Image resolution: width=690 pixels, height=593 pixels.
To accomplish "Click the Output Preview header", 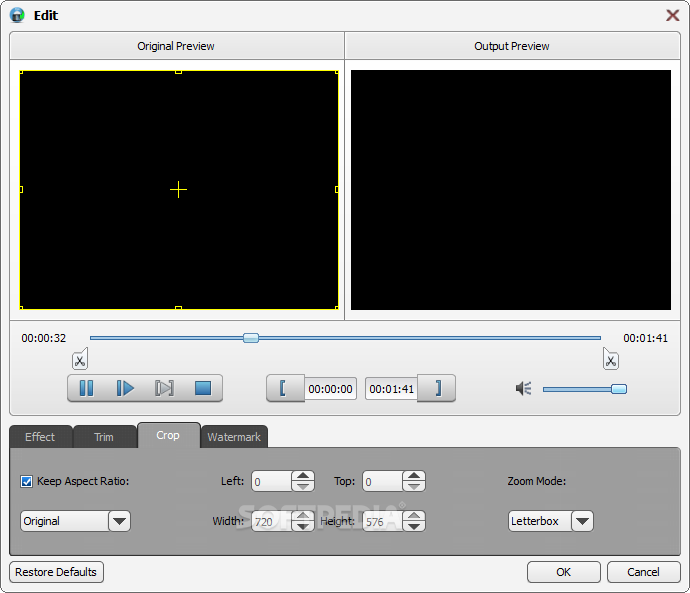I will [512, 46].
